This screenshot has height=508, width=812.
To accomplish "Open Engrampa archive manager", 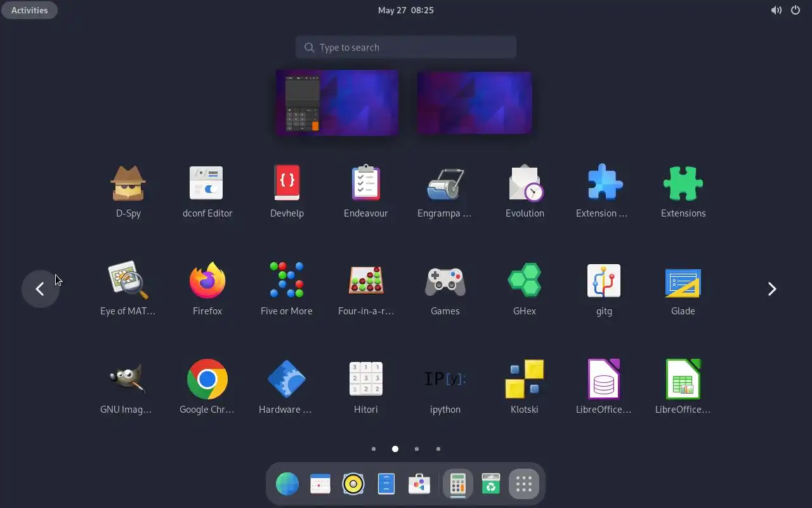I will click(x=445, y=192).
